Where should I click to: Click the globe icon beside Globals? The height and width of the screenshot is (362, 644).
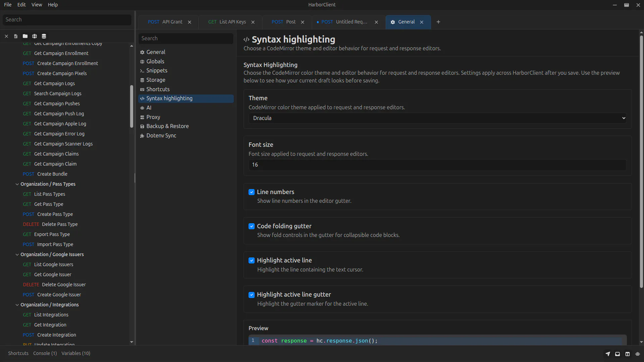click(x=142, y=62)
